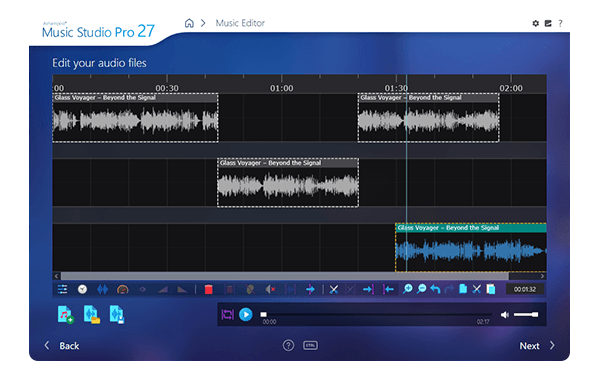Undo the last edit
600x380 pixels.
click(x=435, y=289)
